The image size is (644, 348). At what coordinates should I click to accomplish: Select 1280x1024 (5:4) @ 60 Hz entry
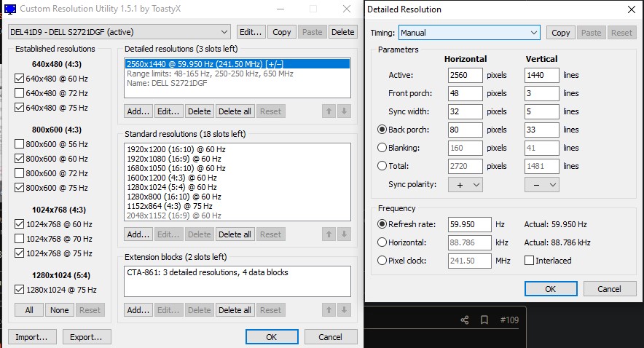pos(237,187)
